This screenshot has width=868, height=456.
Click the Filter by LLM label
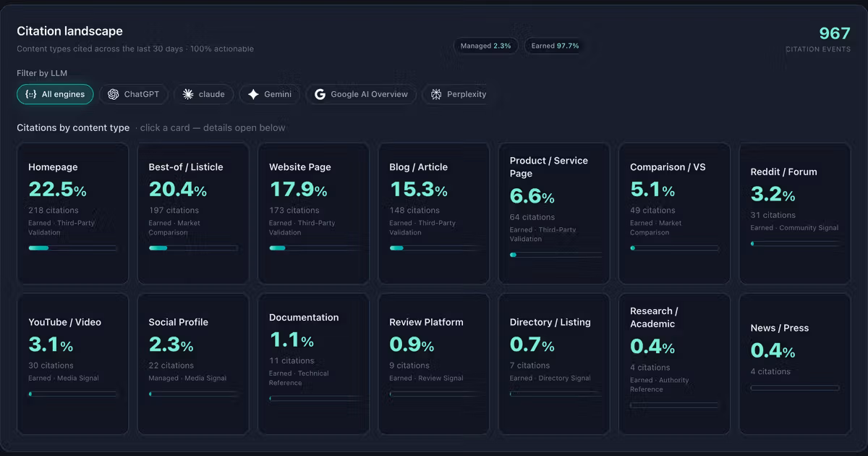click(42, 73)
